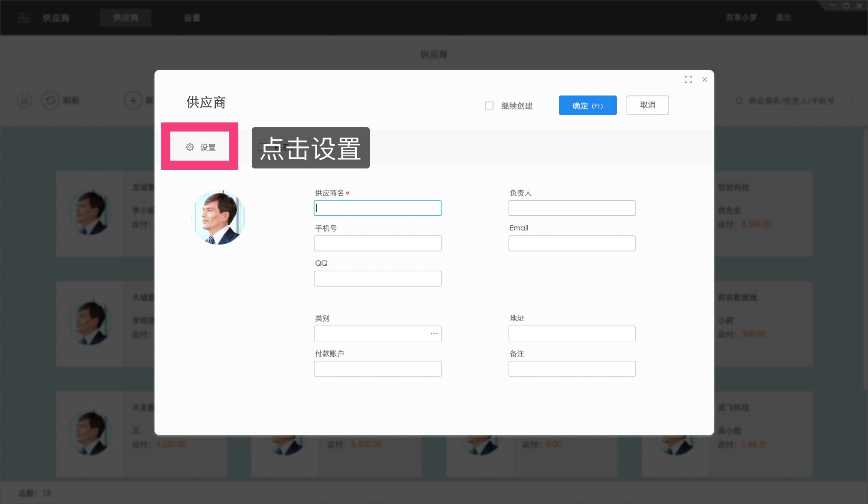Open the 类别 category picker via the ellipsis
The height and width of the screenshot is (504, 868).
coord(434,333)
